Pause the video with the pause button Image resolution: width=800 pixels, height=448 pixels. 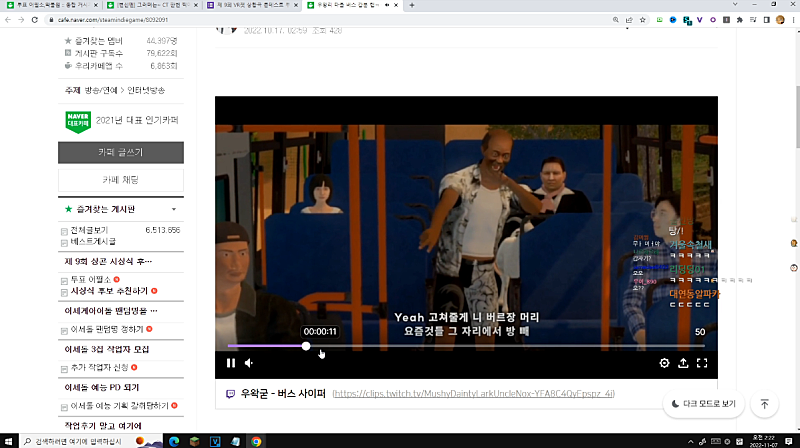(231, 363)
